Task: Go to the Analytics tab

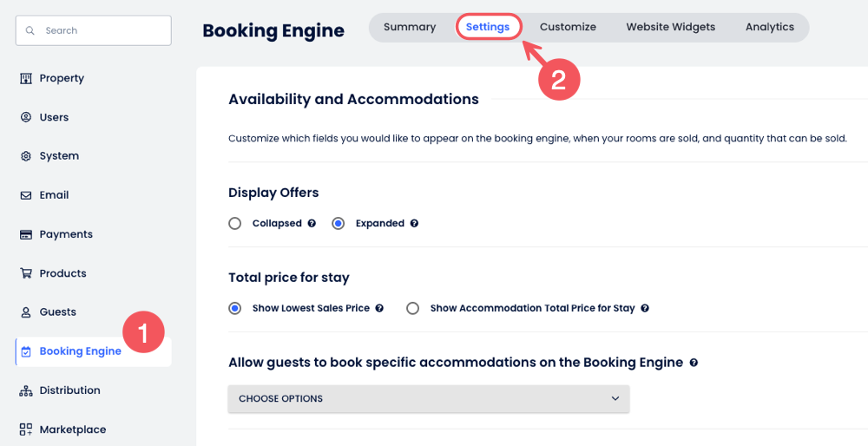Action: point(770,27)
